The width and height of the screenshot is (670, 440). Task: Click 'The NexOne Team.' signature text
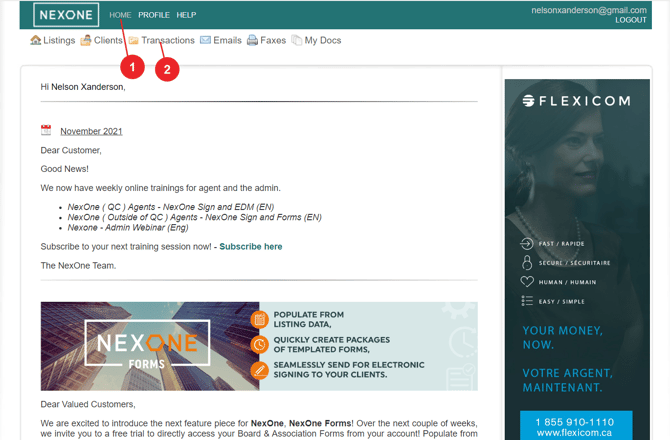click(x=78, y=265)
